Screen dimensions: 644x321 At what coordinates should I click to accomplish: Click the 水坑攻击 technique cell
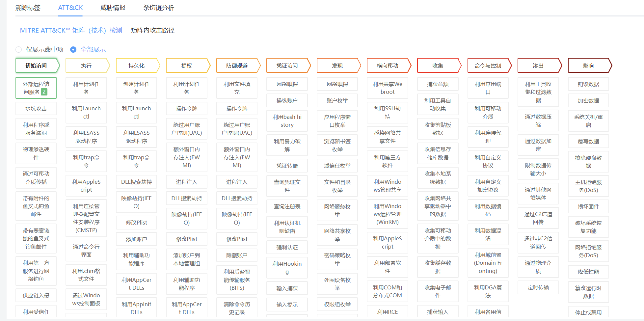36,109
